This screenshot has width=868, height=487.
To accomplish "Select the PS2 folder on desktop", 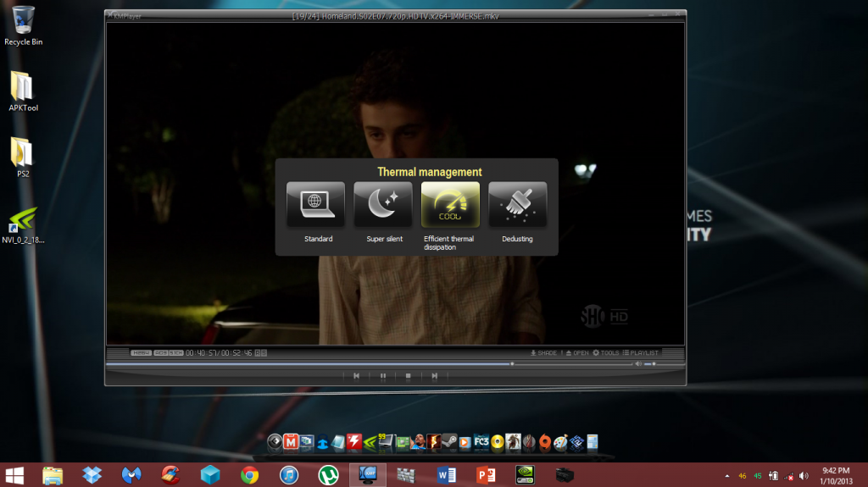I will coord(23,158).
